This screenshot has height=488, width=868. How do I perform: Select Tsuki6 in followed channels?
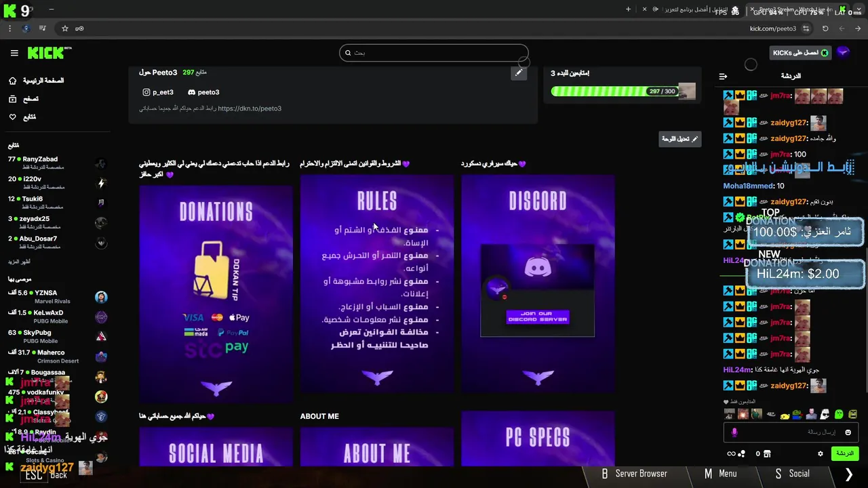[57, 203]
